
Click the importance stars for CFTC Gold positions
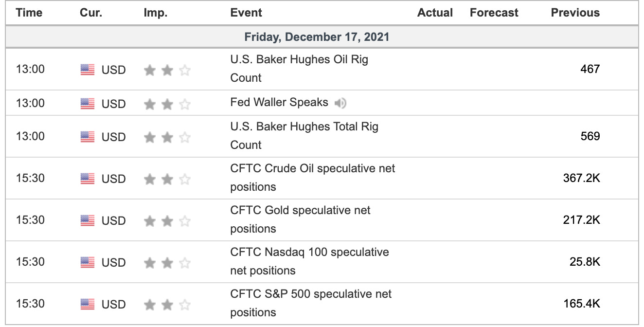[x=167, y=221]
